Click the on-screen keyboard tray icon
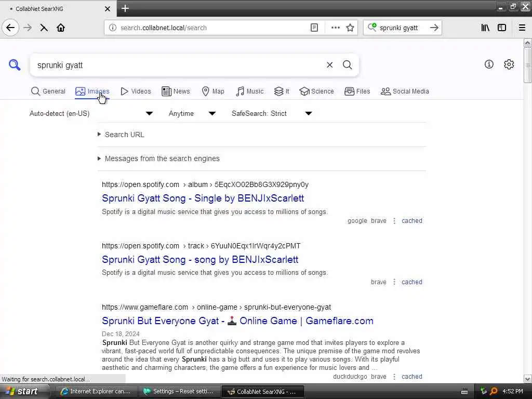This screenshot has height=399, width=532. (464, 392)
